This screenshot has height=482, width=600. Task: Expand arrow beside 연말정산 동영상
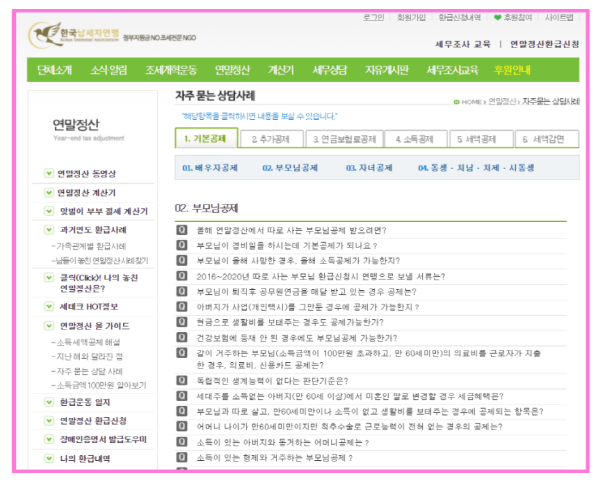point(49,174)
